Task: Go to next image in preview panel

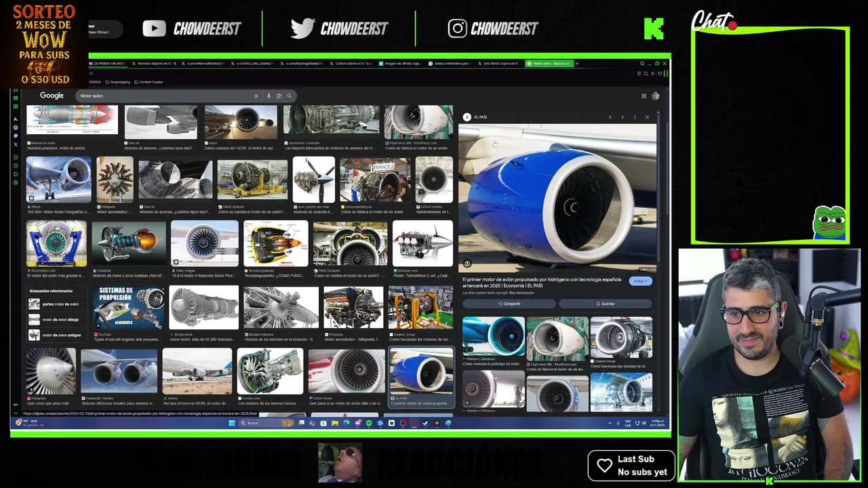Action: pyautogui.click(x=622, y=117)
